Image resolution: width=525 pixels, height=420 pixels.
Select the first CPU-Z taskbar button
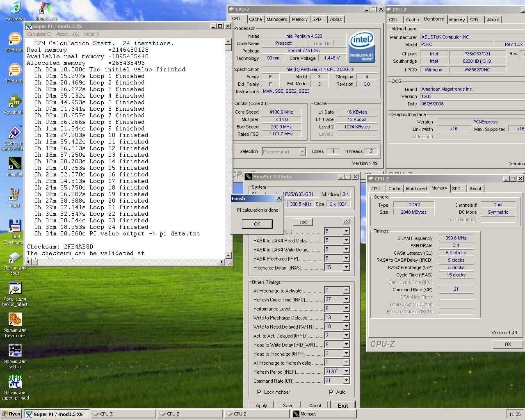tap(123, 414)
